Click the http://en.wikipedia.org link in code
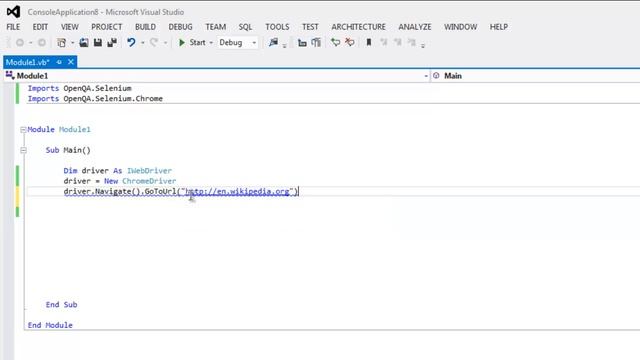Screen dimensions: 640x360 [x=238, y=191]
